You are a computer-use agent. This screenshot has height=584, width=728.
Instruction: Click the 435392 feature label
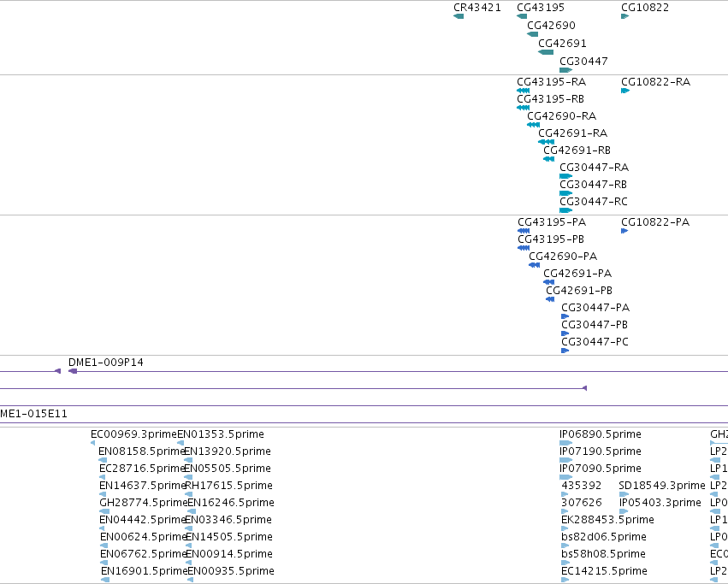(581, 486)
